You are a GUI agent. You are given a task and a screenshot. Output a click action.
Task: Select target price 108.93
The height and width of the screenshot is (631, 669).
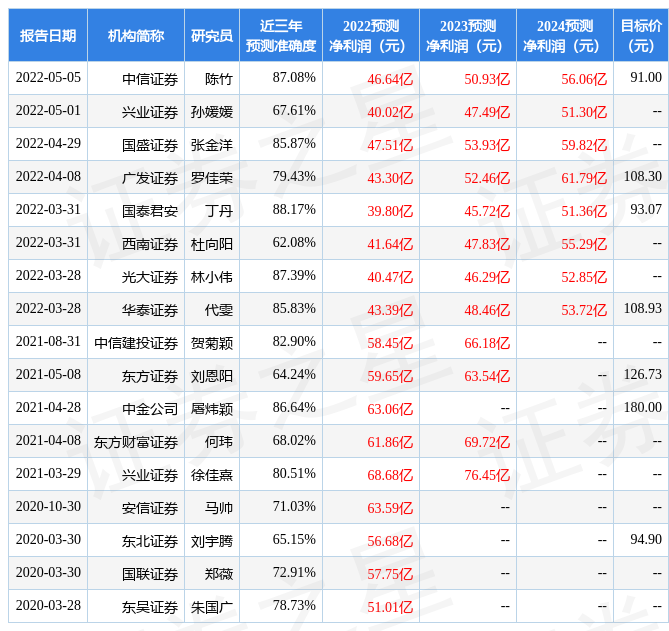[x=643, y=308]
